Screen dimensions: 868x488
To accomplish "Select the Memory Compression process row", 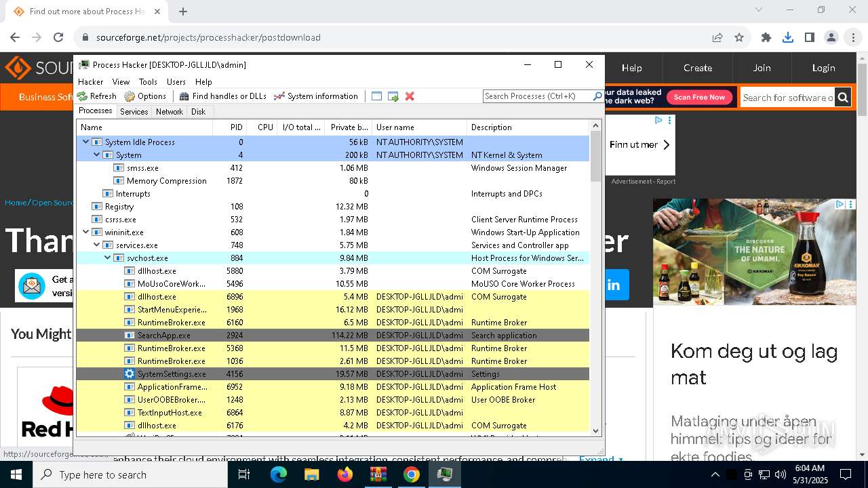I will 333,181.
